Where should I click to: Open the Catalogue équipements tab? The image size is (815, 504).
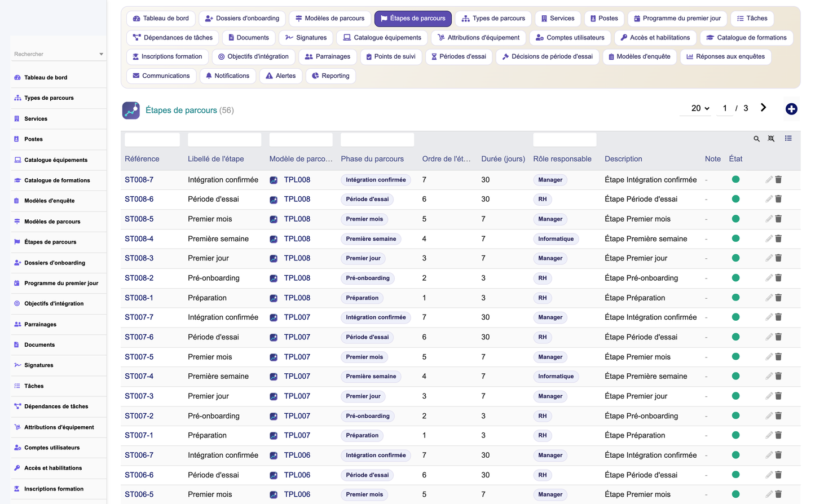[382, 38]
